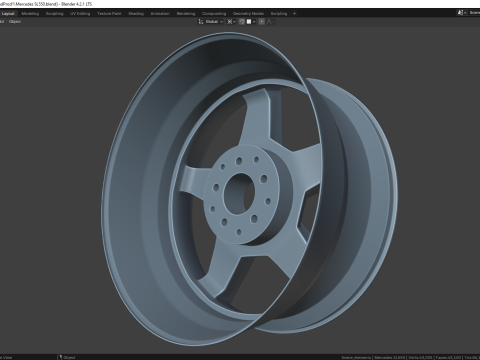This screenshot has width=480, height=360.
Task: Open the Scripting workspace tab
Action: (279, 14)
